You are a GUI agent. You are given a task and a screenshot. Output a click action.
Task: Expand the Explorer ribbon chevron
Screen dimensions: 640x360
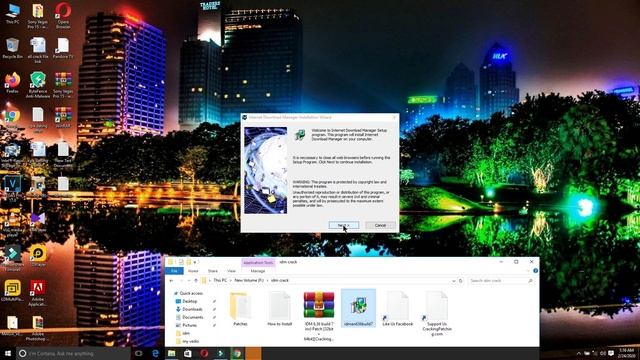coord(529,271)
